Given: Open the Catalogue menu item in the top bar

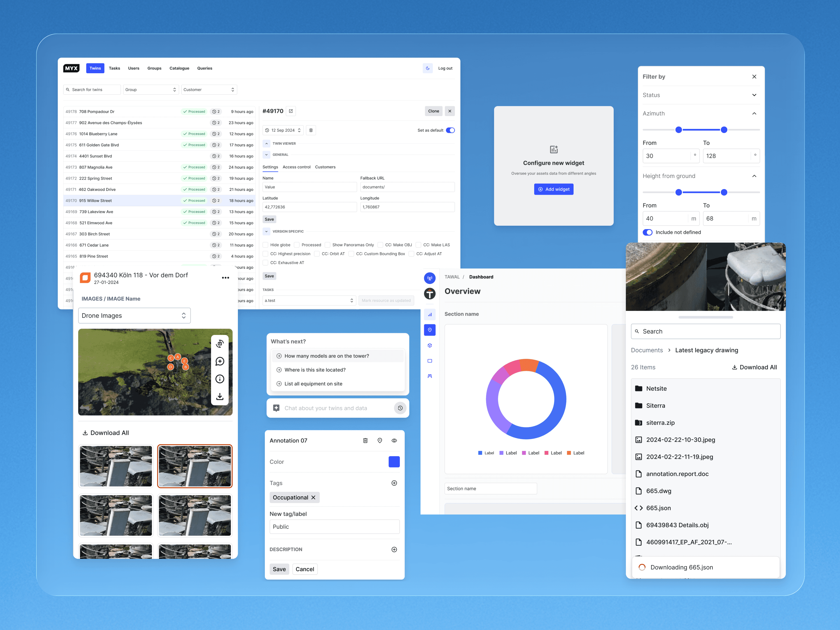Looking at the screenshot, I should 179,68.
